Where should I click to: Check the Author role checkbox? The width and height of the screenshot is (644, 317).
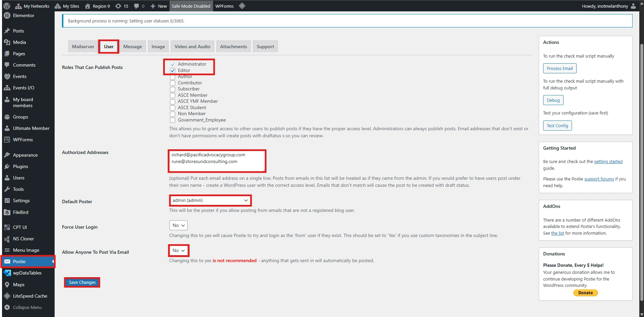[x=173, y=77]
